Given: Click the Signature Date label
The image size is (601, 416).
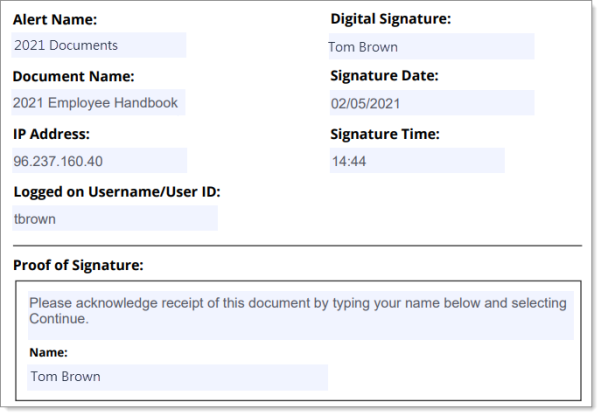Looking at the screenshot, I should coord(384,76).
